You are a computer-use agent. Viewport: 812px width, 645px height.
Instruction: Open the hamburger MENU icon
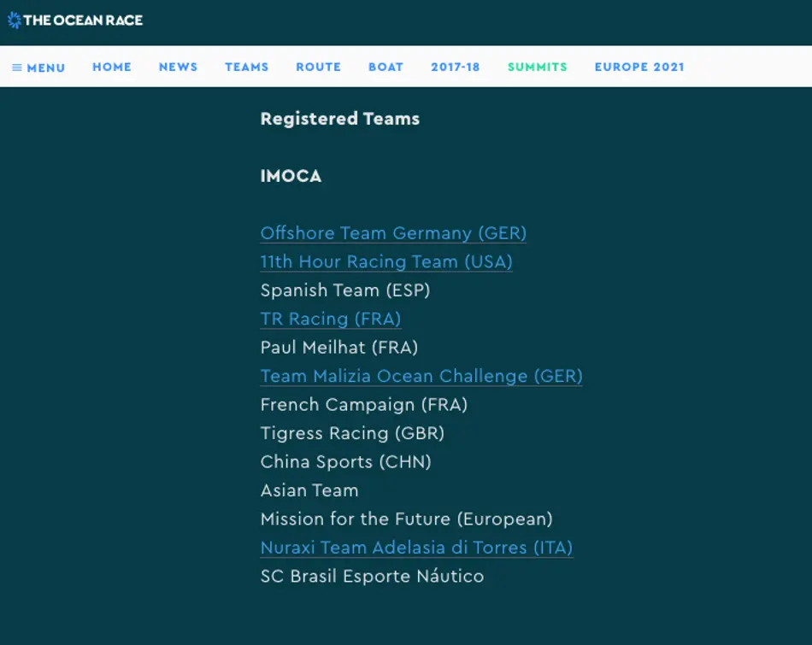17,67
